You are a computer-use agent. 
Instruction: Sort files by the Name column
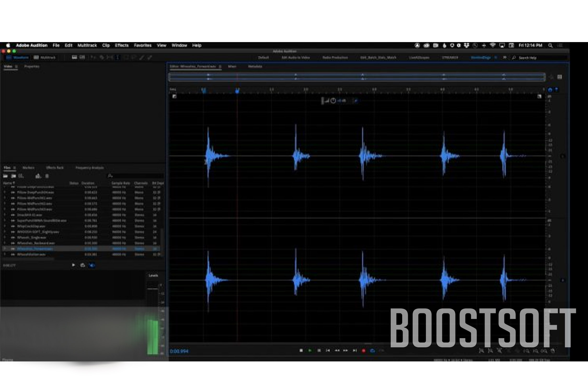[x=9, y=183]
